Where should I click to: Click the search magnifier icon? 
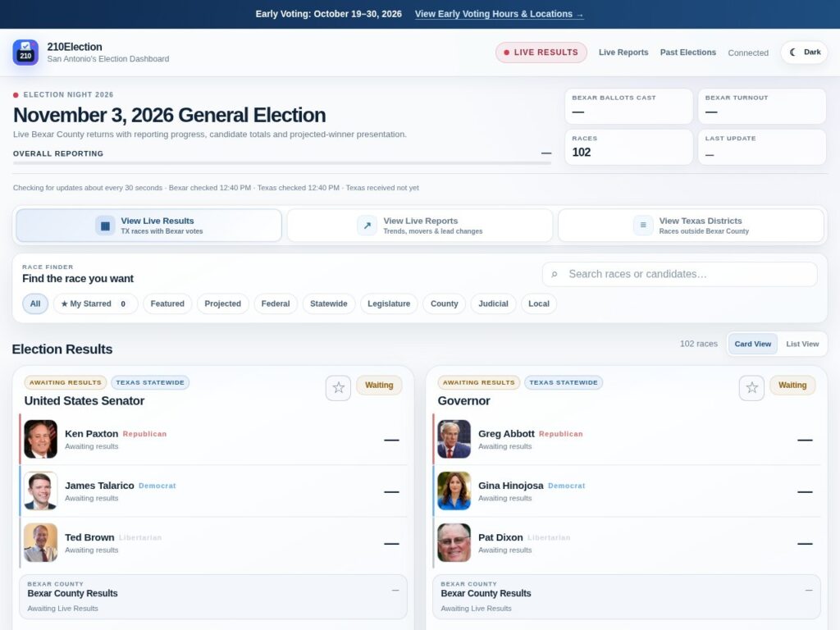(x=555, y=274)
